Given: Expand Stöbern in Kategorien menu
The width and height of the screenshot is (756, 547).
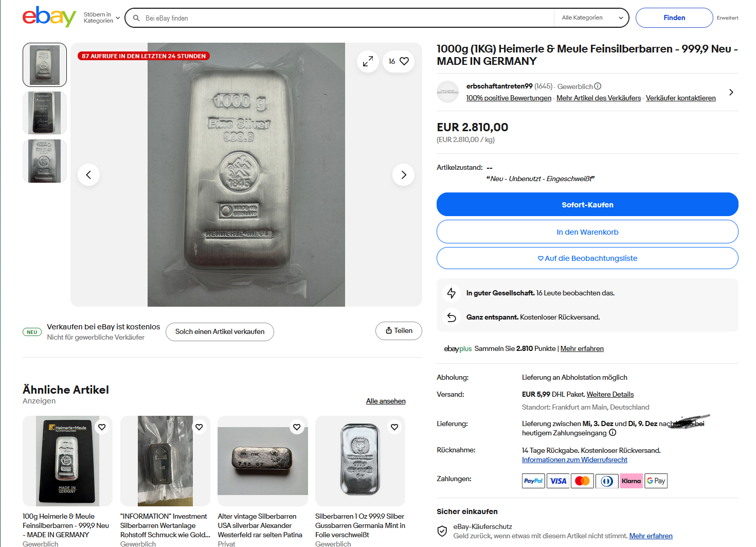Looking at the screenshot, I should click(101, 18).
